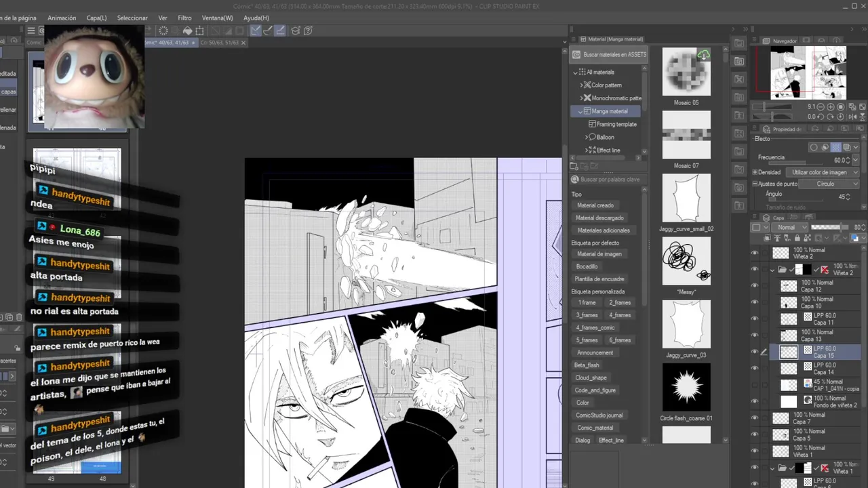Adjust the layer opacity slider
The image size is (868, 488).
(830, 227)
